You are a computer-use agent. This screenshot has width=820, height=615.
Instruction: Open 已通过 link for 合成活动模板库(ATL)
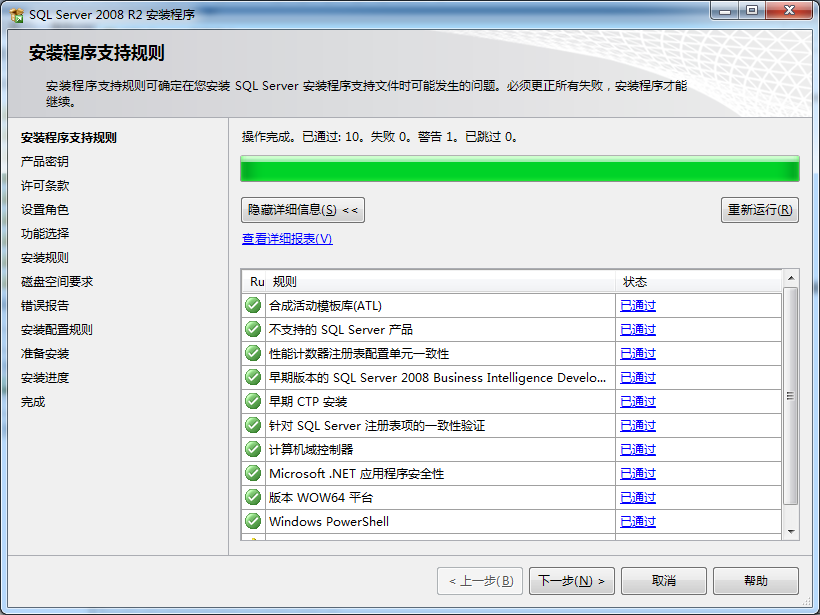(x=637, y=305)
